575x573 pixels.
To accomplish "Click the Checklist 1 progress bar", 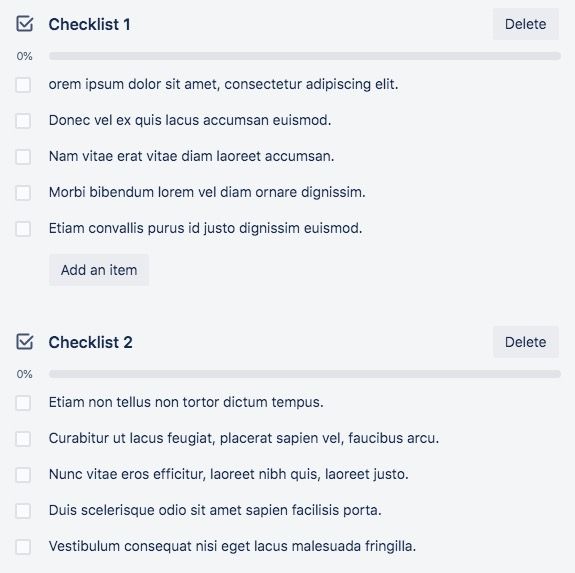I will click(305, 56).
